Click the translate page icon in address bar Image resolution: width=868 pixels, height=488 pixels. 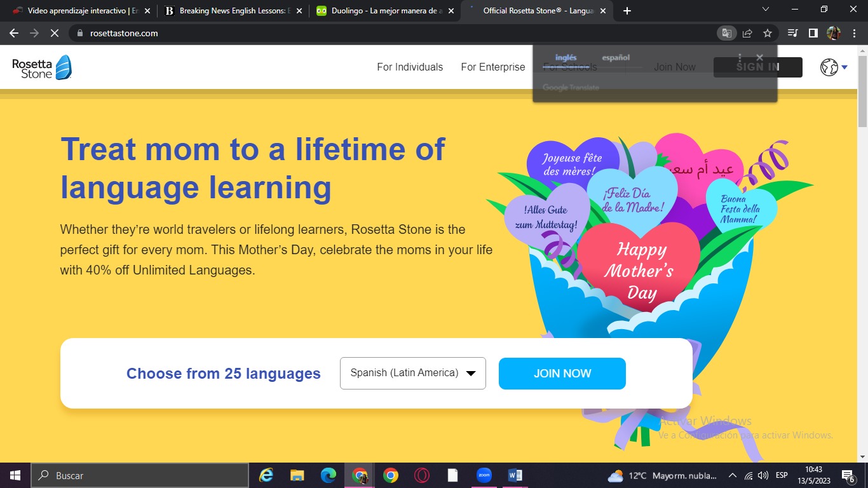(x=726, y=33)
